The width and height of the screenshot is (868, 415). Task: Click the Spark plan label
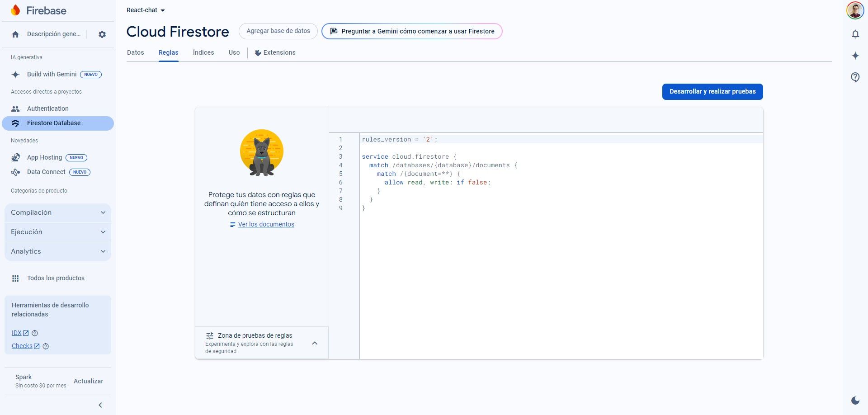click(24, 377)
